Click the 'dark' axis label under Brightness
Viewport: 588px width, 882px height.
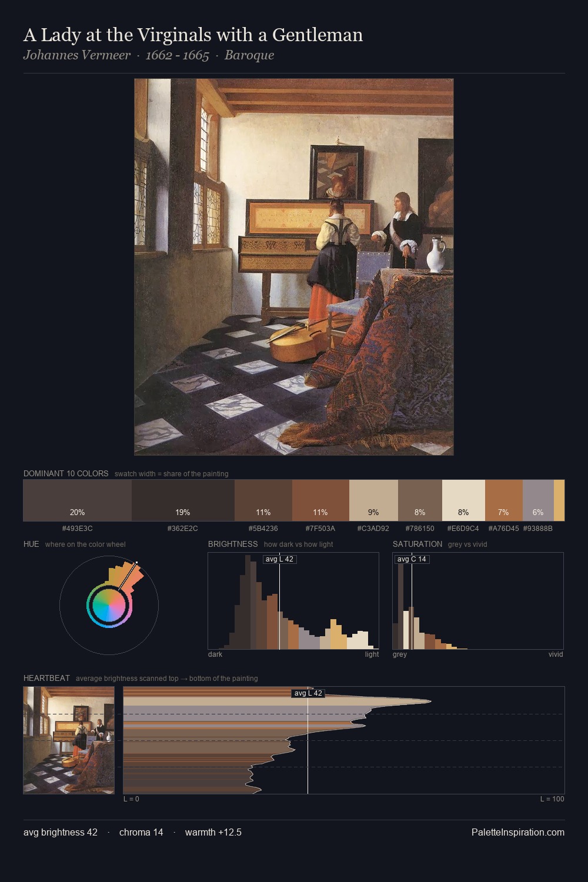click(x=215, y=654)
